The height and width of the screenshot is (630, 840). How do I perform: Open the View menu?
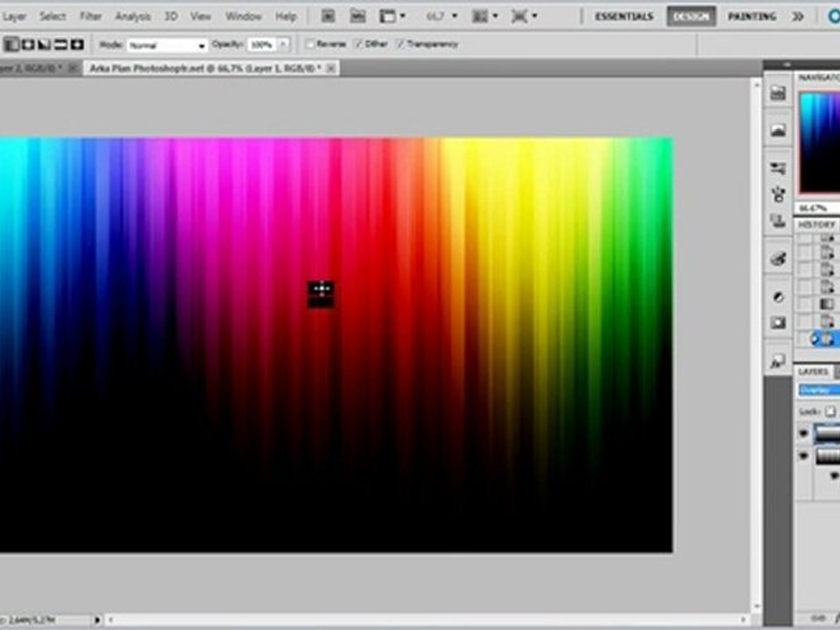201,16
